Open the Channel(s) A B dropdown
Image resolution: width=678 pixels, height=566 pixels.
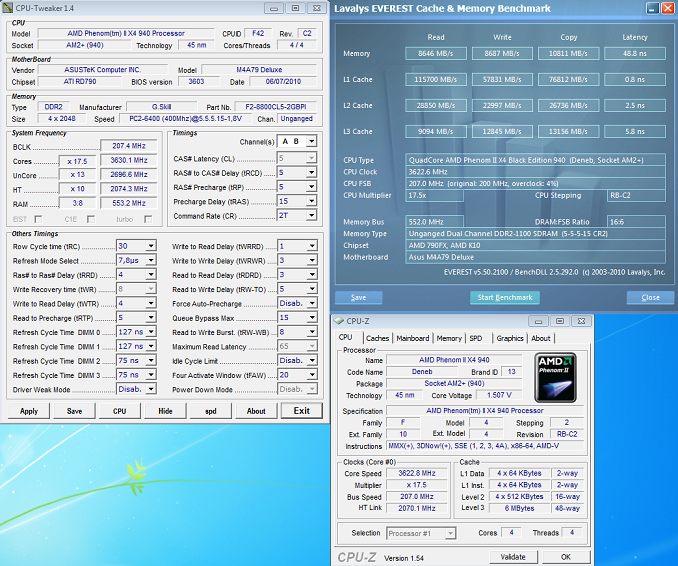pos(311,141)
